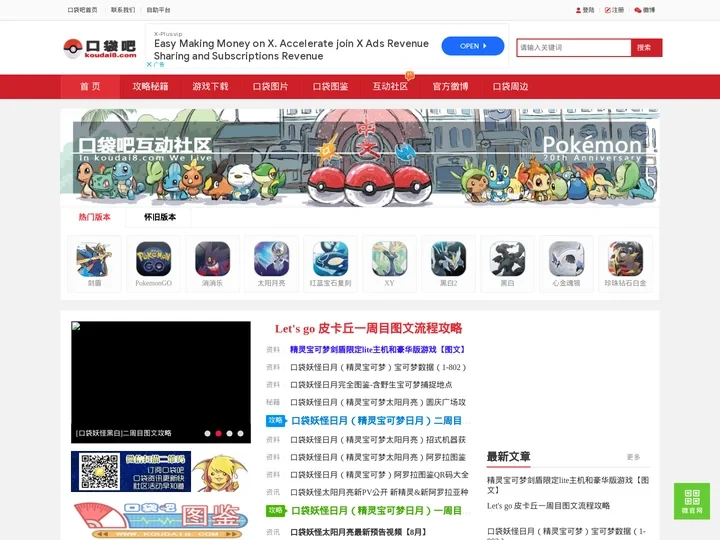This screenshot has height=540, width=720.
Task: Open 圆庆广场攻 article link
Action: click(378, 402)
